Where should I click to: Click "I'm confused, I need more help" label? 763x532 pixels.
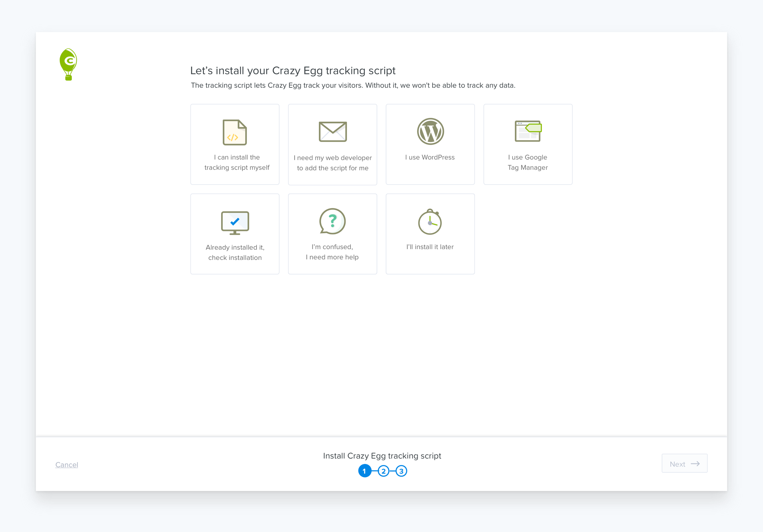tap(332, 252)
